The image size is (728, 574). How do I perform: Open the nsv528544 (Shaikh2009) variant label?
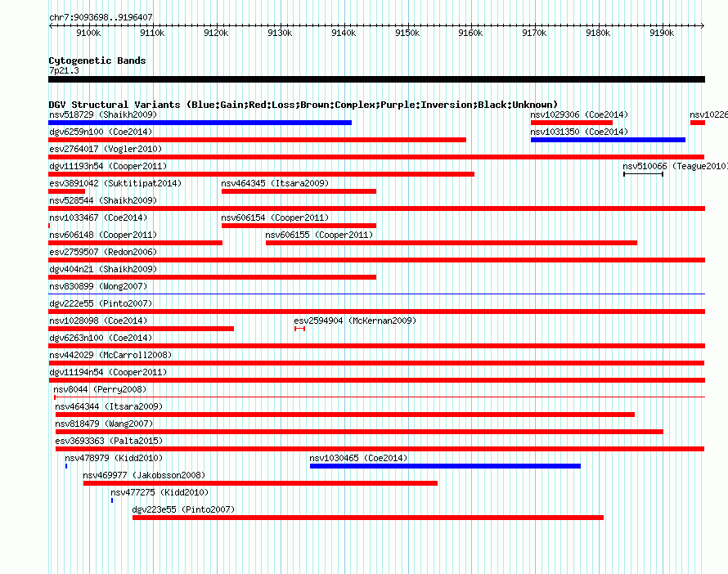(103, 200)
